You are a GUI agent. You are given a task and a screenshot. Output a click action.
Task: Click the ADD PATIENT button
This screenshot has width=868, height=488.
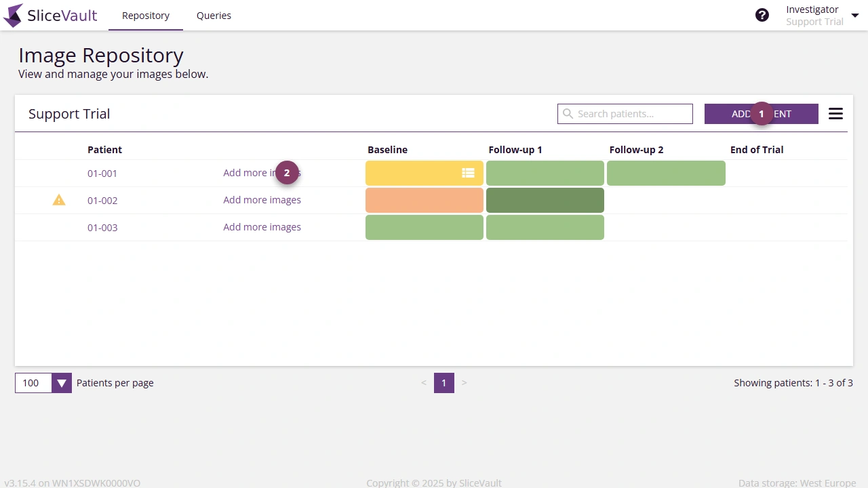(x=762, y=113)
